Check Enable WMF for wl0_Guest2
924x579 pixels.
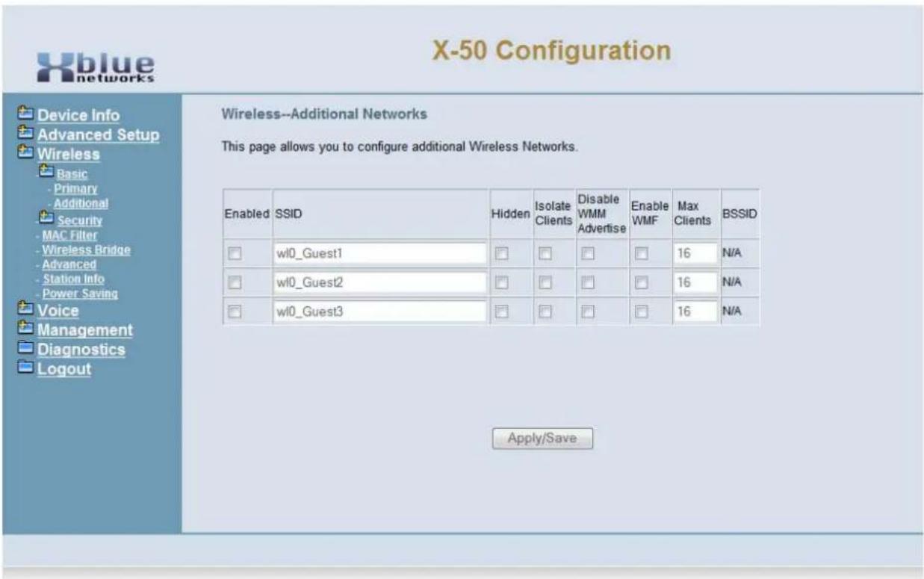click(x=640, y=283)
